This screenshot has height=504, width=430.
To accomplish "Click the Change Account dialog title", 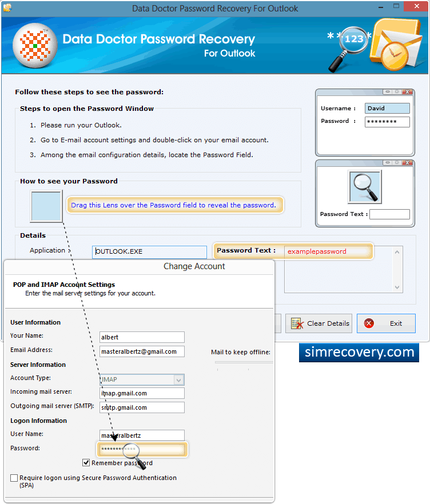I will pyautogui.click(x=194, y=266).
